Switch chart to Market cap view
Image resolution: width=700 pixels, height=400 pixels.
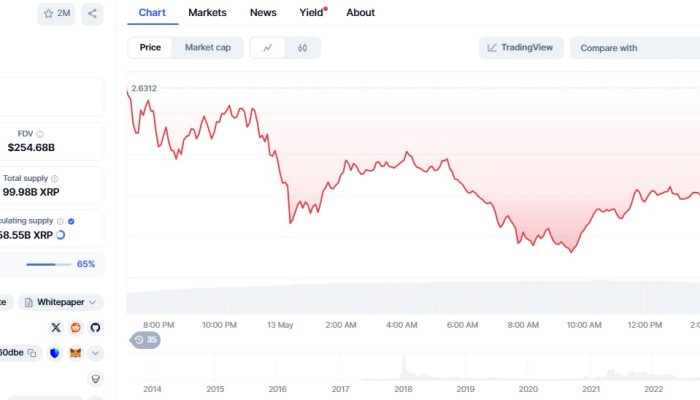(208, 47)
